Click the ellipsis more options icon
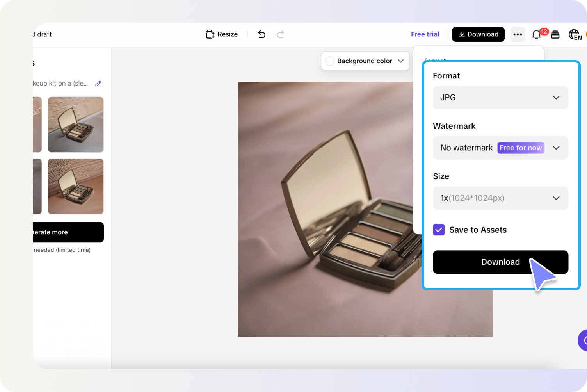The image size is (587, 392). click(518, 34)
